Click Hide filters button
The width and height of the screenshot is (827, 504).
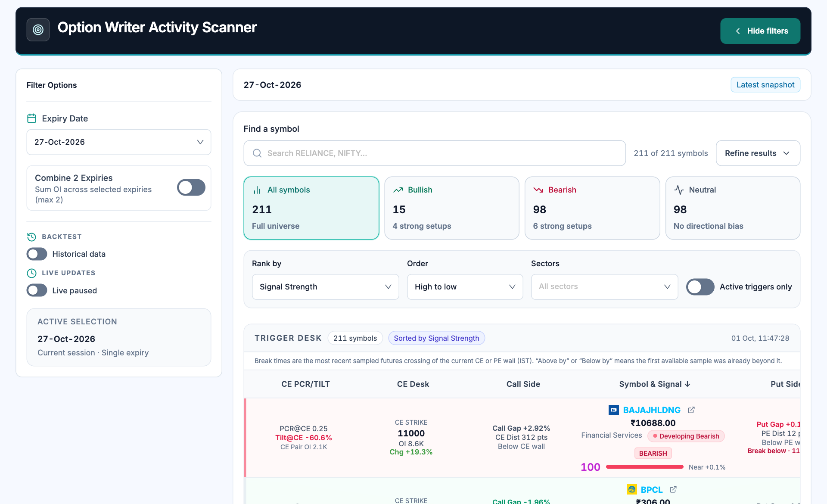[760, 31]
